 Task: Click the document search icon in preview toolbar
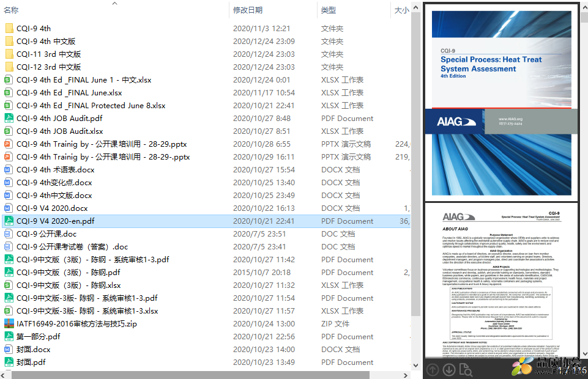pos(466,370)
